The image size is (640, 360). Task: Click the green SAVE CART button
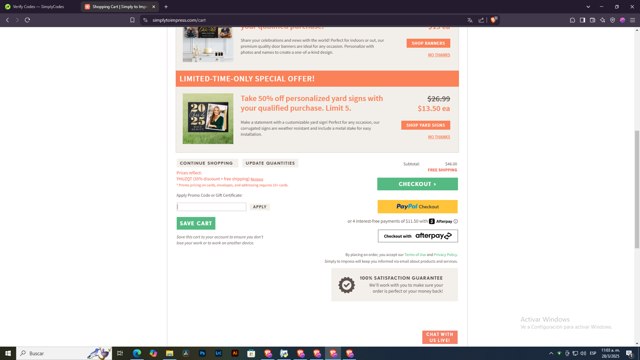196,223
